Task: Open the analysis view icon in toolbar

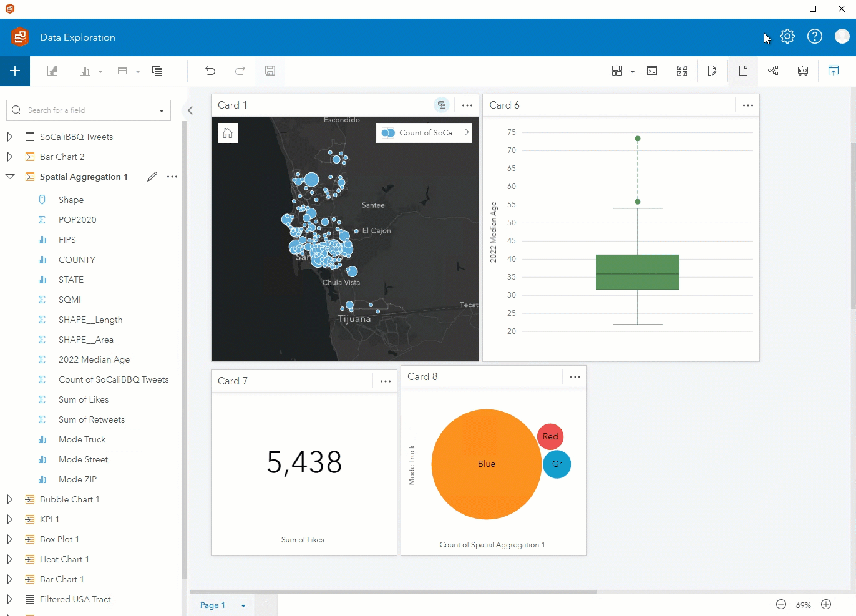Action: point(773,71)
